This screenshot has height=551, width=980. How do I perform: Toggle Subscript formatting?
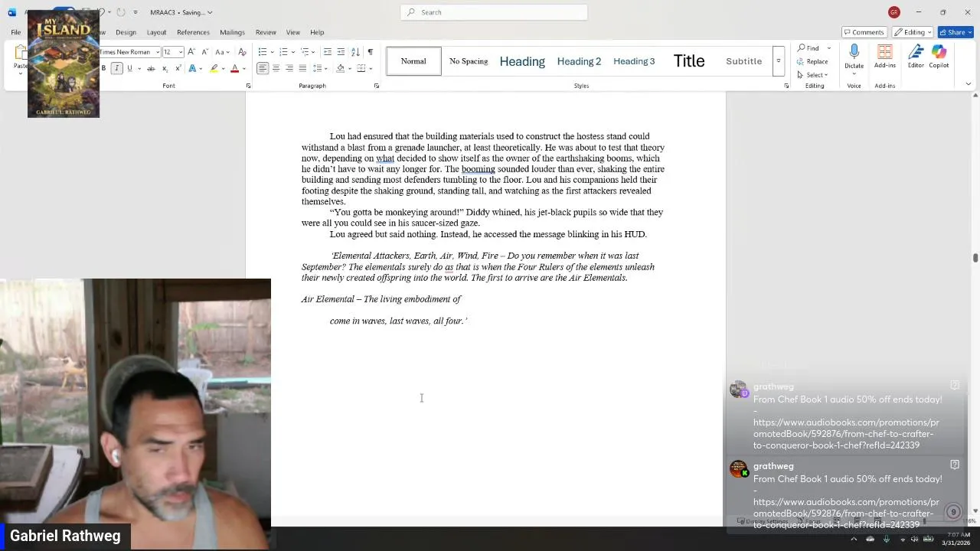coord(165,68)
